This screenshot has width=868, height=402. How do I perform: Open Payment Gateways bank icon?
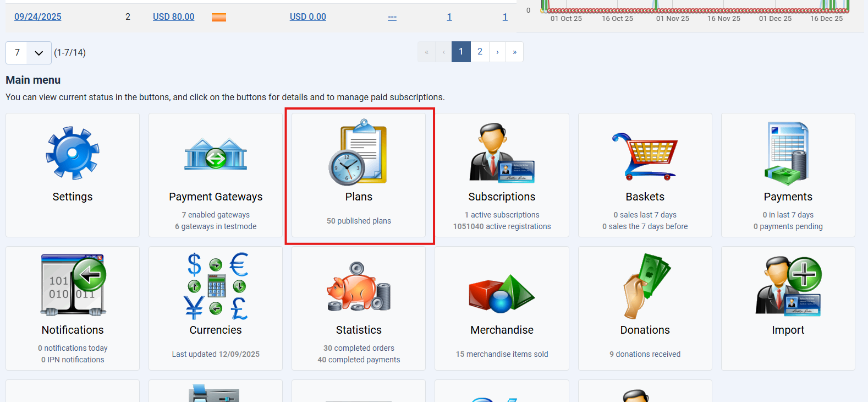[x=216, y=154]
